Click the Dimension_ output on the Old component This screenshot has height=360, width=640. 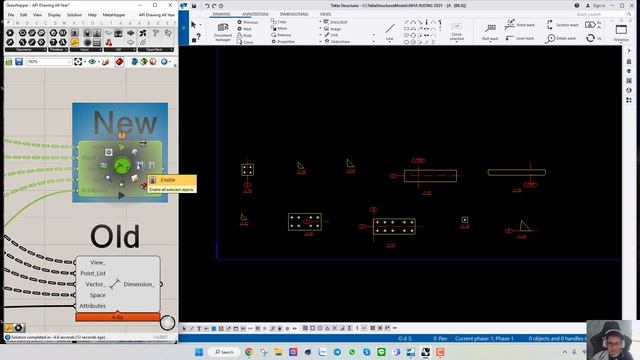pyautogui.click(x=139, y=284)
